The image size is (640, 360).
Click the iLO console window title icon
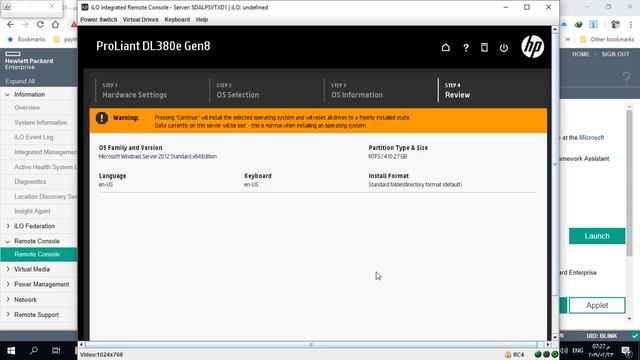pyautogui.click(x=84, y=7)
